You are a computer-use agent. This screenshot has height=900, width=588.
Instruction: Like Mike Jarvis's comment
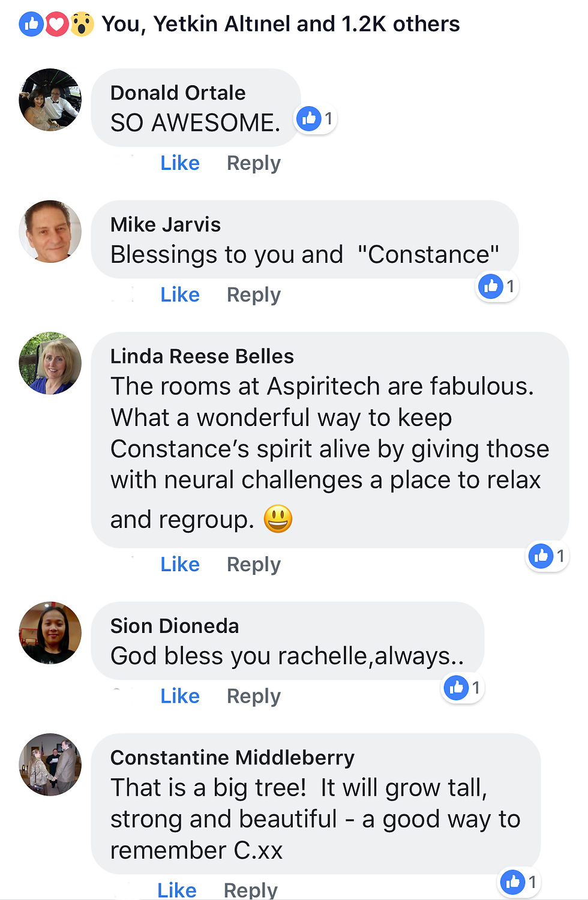(x=180, y=295)
